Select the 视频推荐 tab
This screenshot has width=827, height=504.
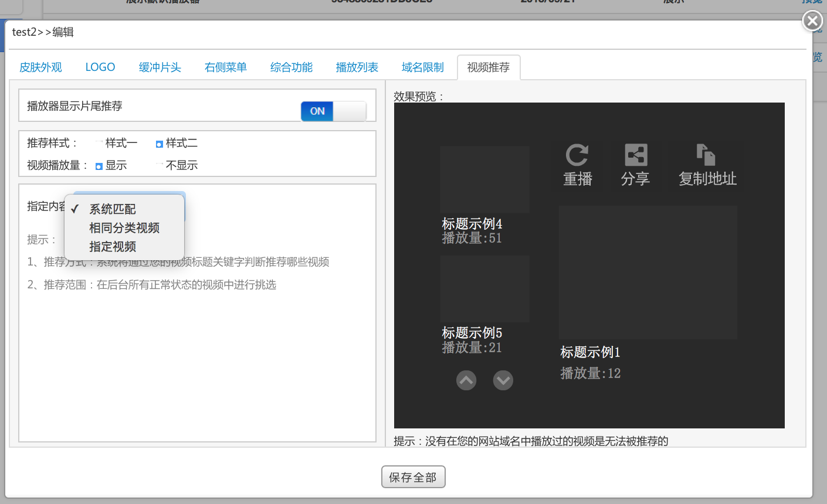click(x=489, y=67)
